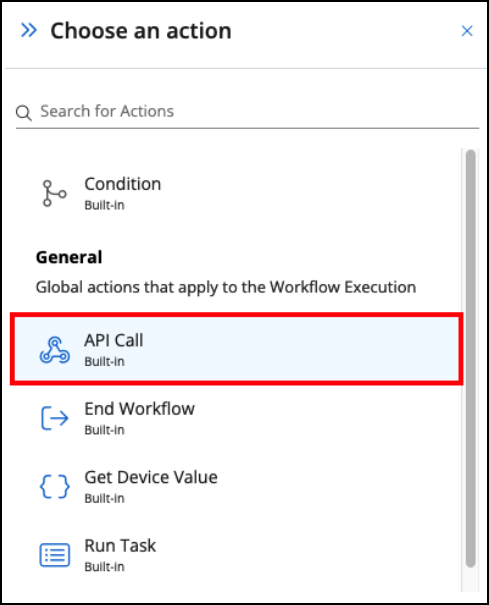Click the End Workflow exit icon
This screenshot has height=605, width=489.
55,418
